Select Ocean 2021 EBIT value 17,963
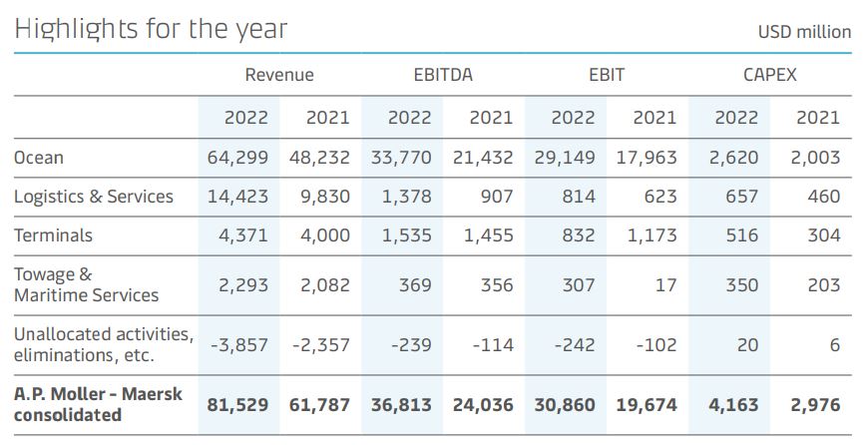Image resolution: width=868 pixels, height=445 pixels. coord(647,158)
